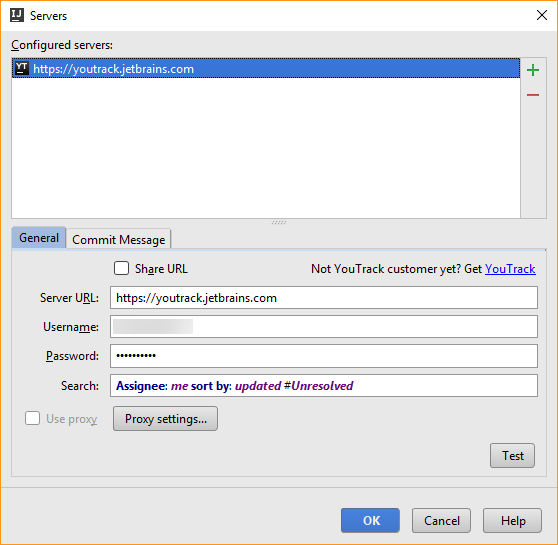Viewport: 558px width, 545px height.
Task: Click the Server URL label
Action: click(69, 298)
